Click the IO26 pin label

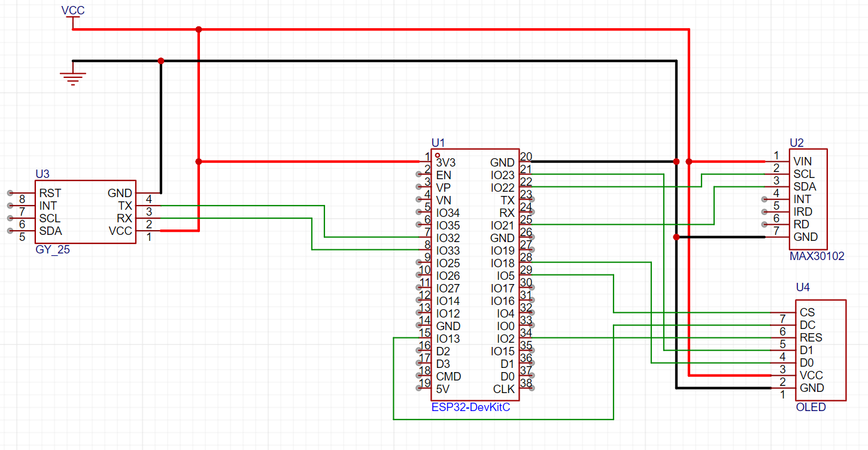click(448, 276)
